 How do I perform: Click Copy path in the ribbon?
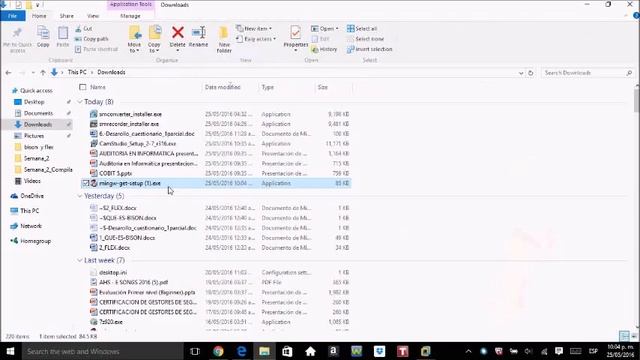coord(91,39)
